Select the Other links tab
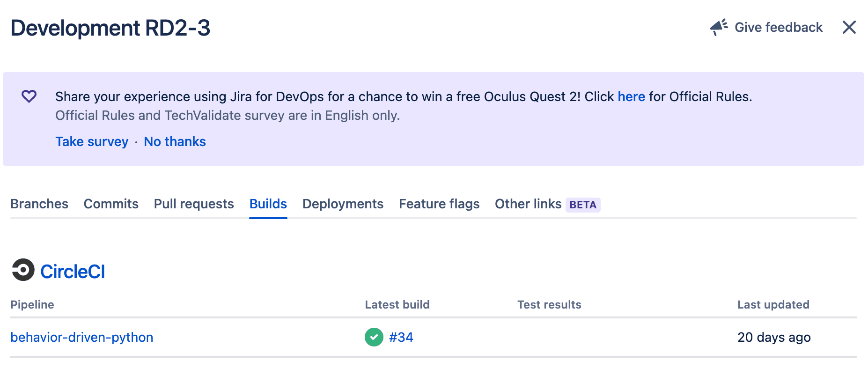 point(528,204)
